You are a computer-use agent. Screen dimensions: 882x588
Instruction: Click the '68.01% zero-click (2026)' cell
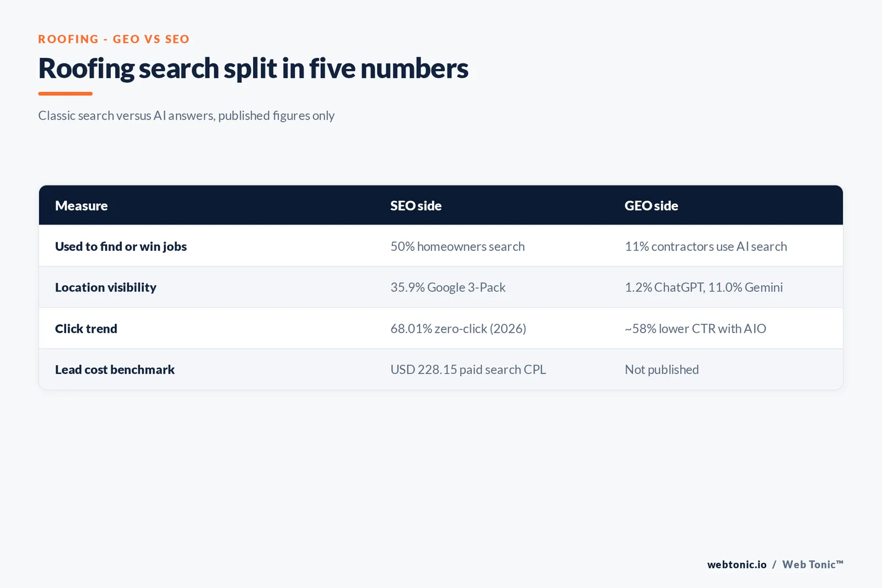pos(458,328)
